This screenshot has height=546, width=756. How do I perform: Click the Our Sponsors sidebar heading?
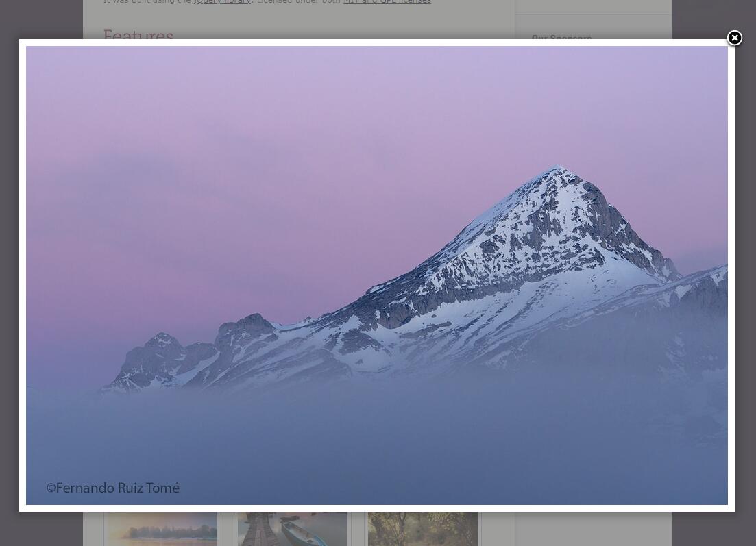[561, 37]
